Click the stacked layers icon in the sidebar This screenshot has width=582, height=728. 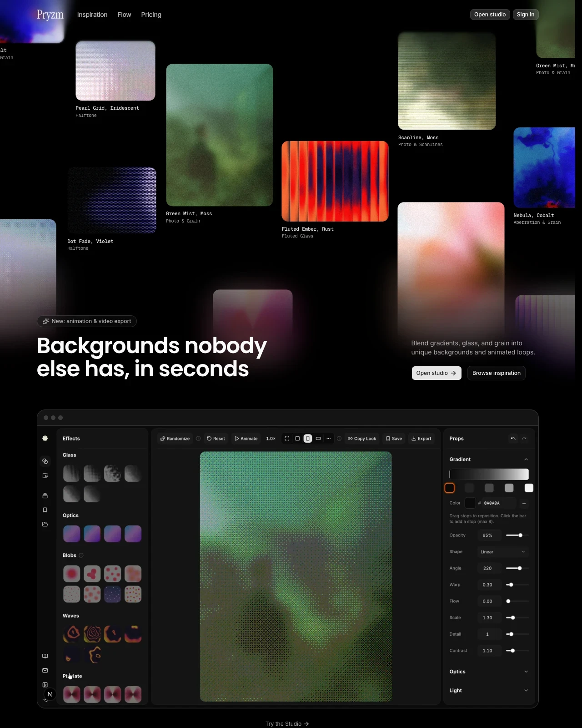(x=45, y=495)
